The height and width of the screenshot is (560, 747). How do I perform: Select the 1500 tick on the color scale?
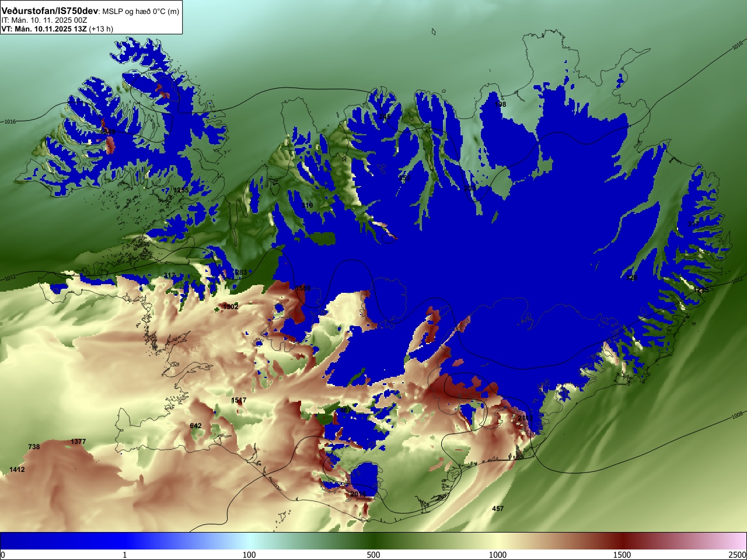pos(622,554)
